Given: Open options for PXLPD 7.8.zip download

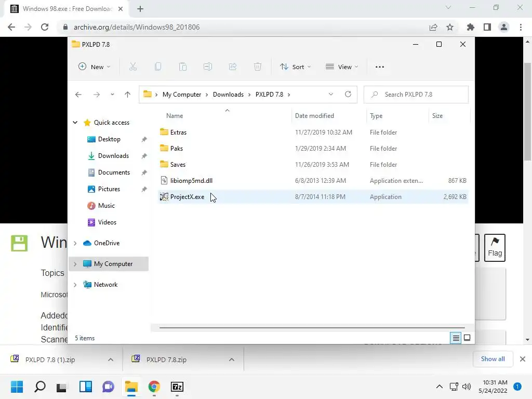Looking at the screenshot, I should click(x=232, y=360).
